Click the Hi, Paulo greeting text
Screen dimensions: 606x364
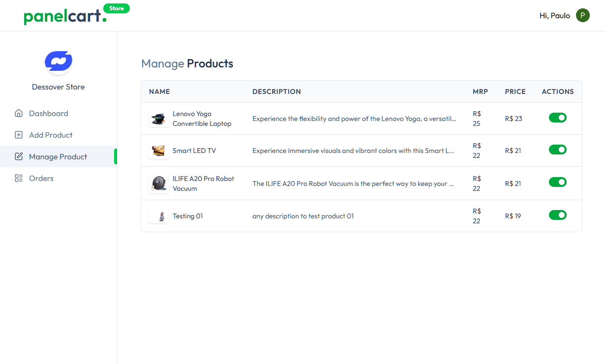(x=555, y=16)
